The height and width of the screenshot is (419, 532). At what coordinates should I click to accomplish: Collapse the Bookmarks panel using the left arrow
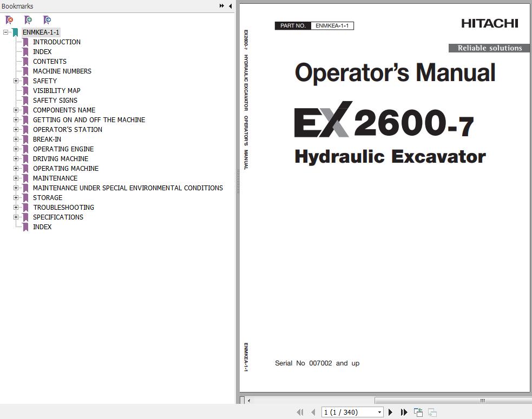point(231,6)
